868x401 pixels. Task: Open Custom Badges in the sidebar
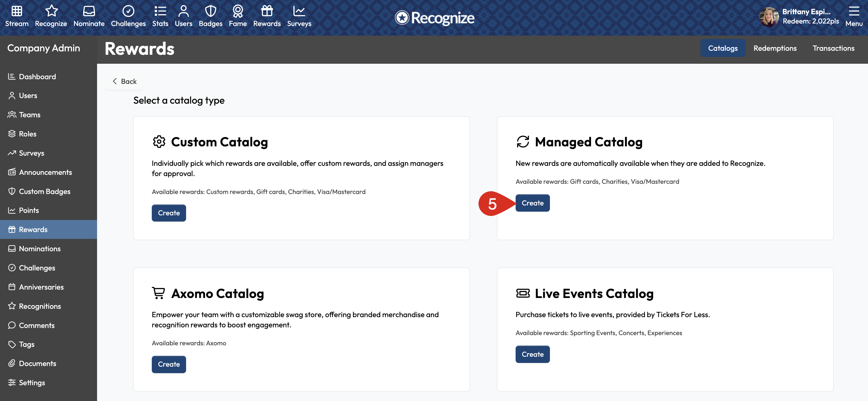pos(49,191)
